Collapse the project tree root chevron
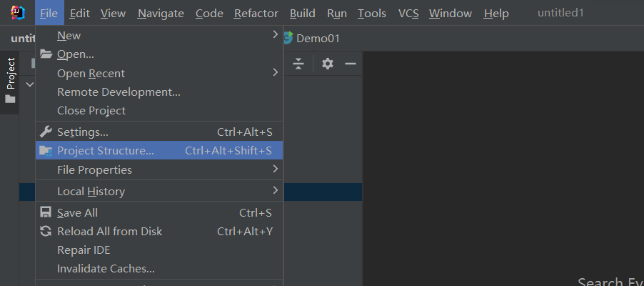The height and width of the screenshot is (286, 644). tap(30, 84)
